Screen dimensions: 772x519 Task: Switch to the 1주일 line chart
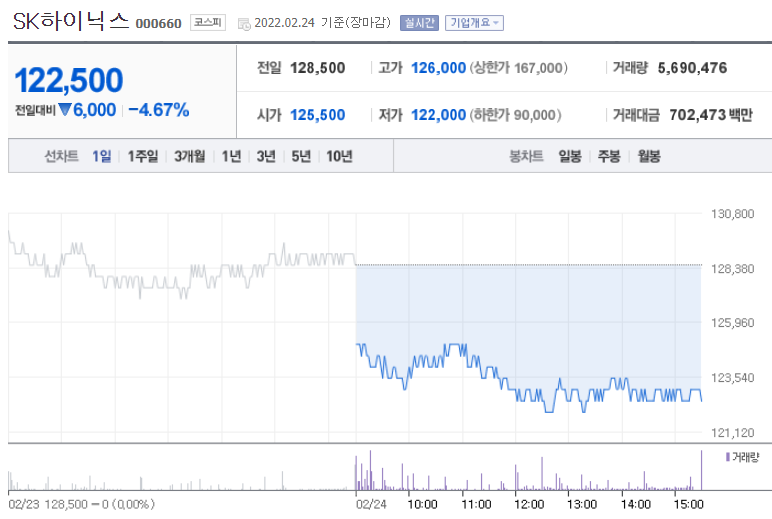(143, 156)
